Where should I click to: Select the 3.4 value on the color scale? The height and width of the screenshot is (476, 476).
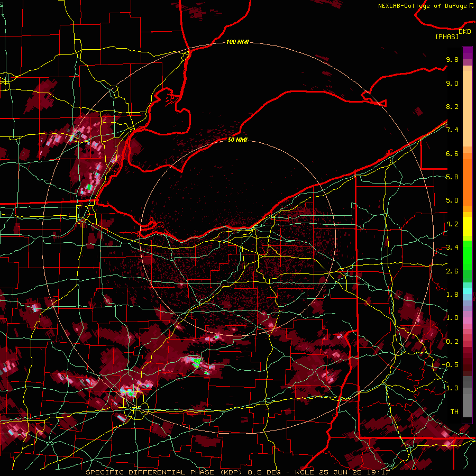452,248
